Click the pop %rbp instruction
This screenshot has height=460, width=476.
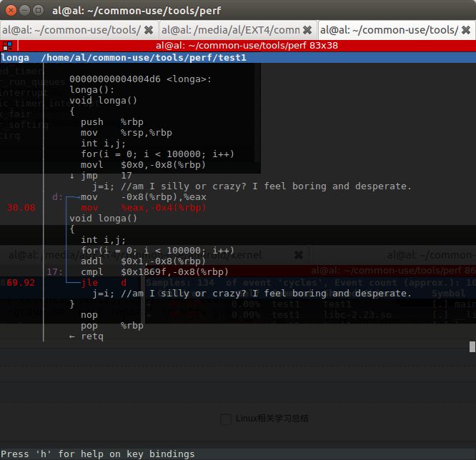(x=112, y=326)
